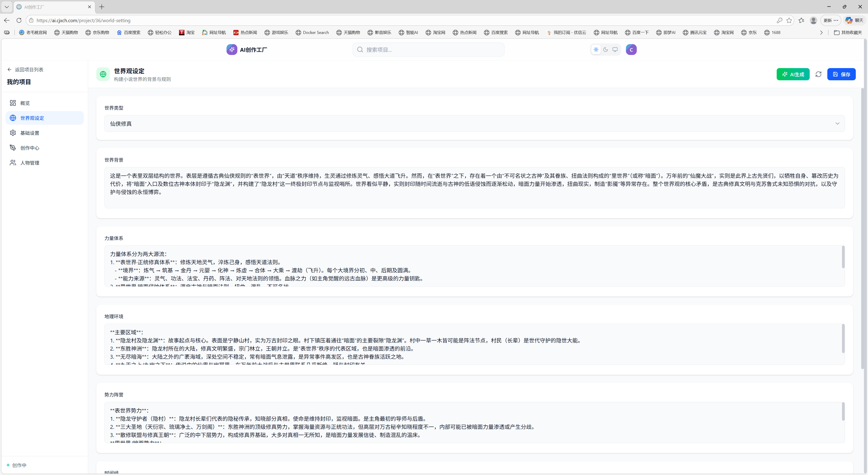
Task: Click the browser back arrow
Action: tap(7, 20)
